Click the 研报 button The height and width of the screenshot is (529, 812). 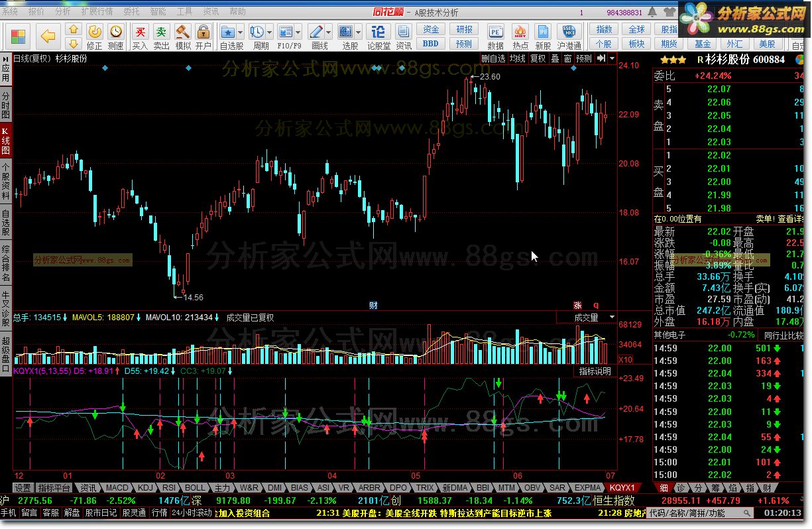pyautogui.click(x=465, y=29)
